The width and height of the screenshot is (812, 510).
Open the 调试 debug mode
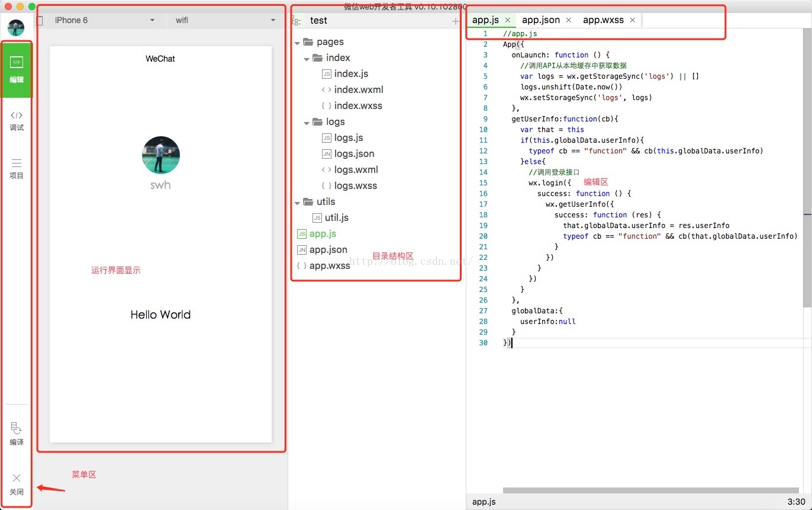[17, 121]
